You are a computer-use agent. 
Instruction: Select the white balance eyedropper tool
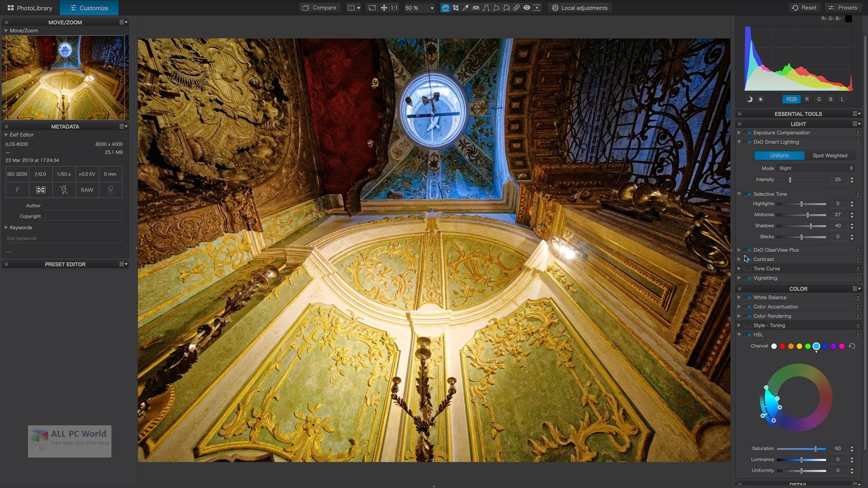[466, 8]
